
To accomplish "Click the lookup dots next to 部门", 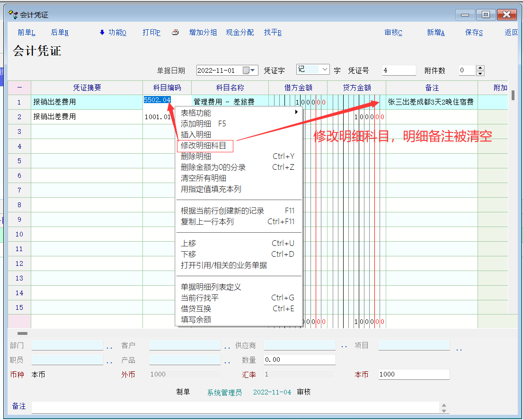I will click(x=109, y=348).
